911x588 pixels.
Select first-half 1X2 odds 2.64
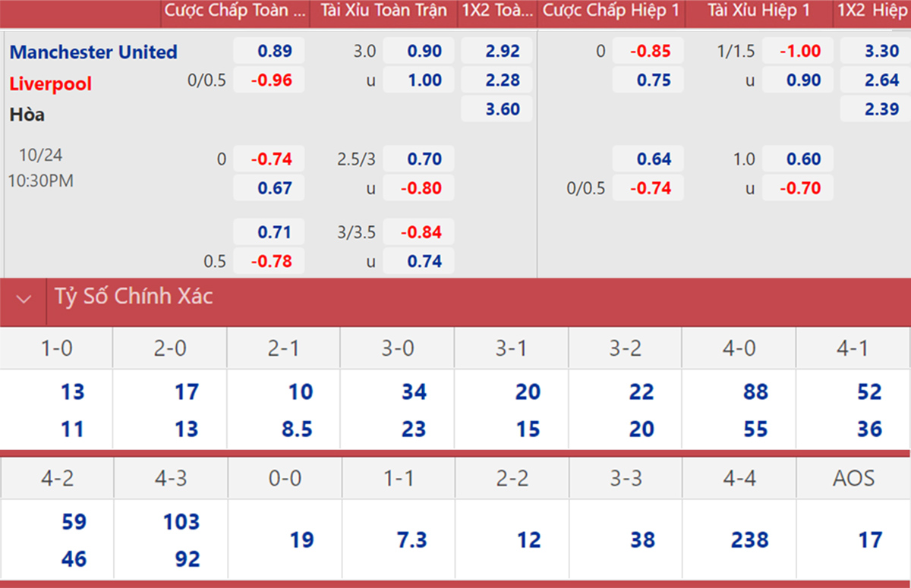(875, 80)
